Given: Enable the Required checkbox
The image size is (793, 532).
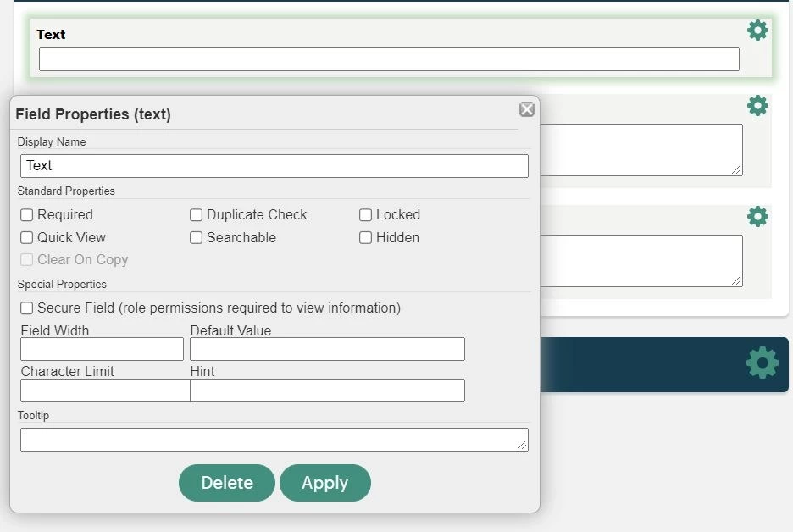Looking at the screenshot, I should click(27, 215).
